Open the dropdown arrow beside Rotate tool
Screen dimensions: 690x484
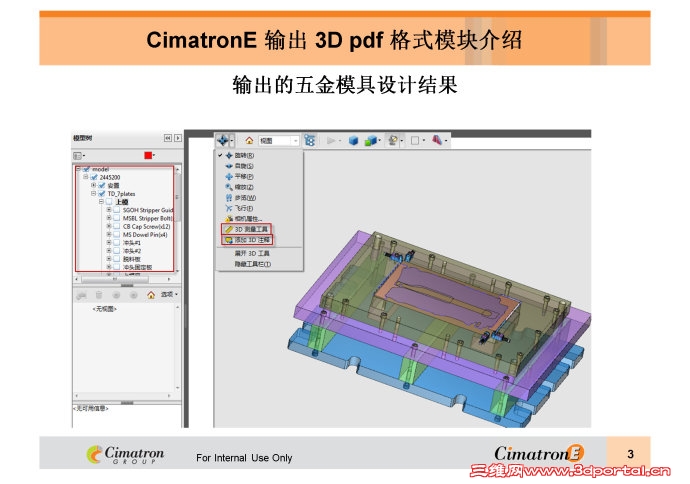[x=232, y=141]
